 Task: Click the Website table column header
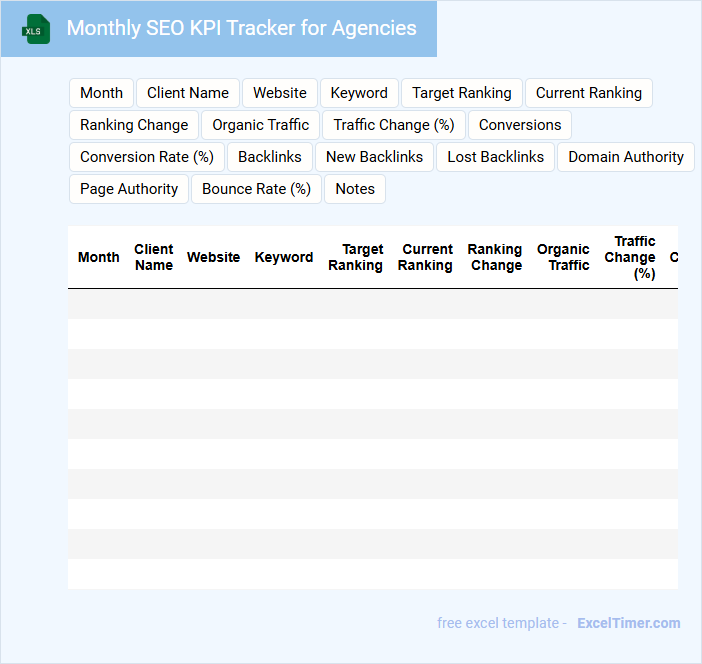point(214,257)
